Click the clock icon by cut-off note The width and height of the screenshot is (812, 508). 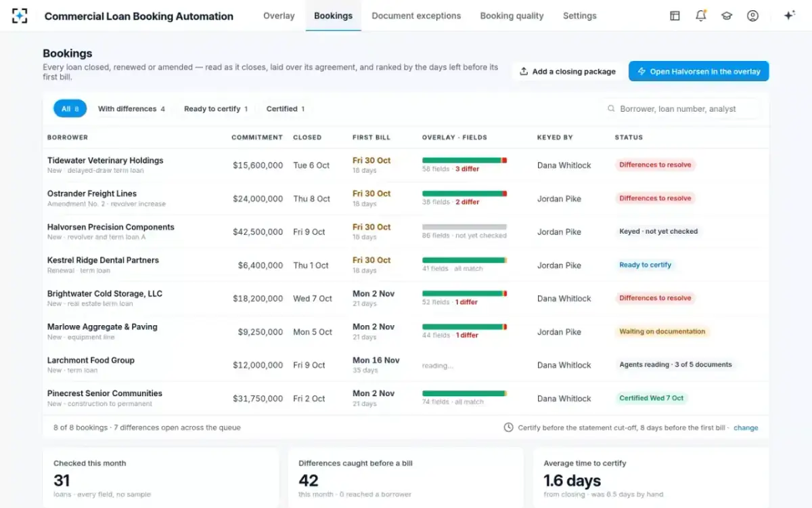click(x=508, y=427)
